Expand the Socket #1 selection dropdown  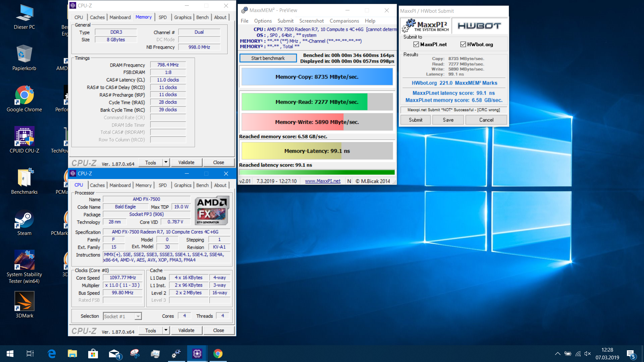pyautogui.click(x=138, y=316)
